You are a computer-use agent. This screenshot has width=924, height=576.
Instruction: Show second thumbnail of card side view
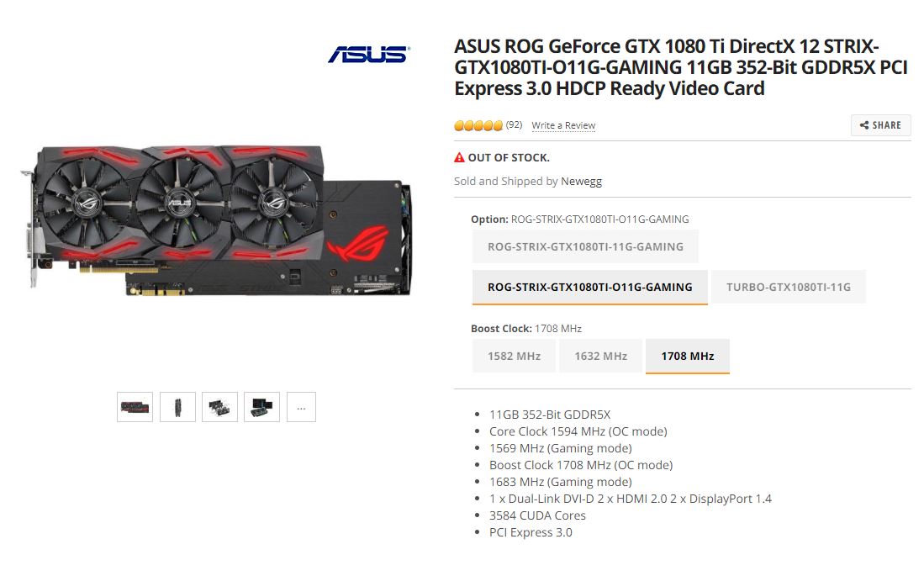[177, 407]
